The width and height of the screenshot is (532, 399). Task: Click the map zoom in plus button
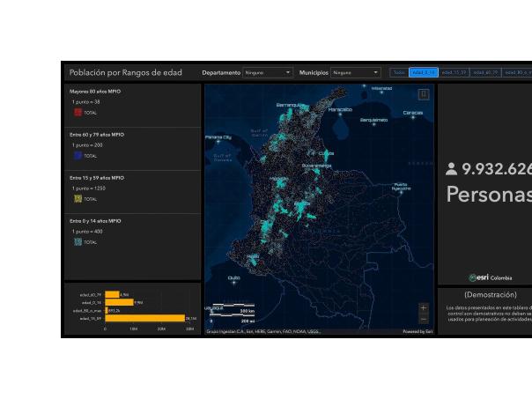[424, 309]
